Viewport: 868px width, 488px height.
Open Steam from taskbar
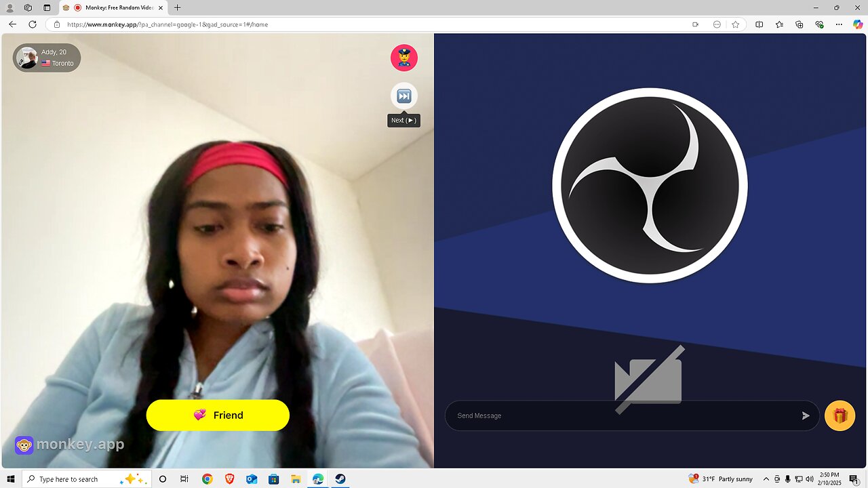(340, 479)
